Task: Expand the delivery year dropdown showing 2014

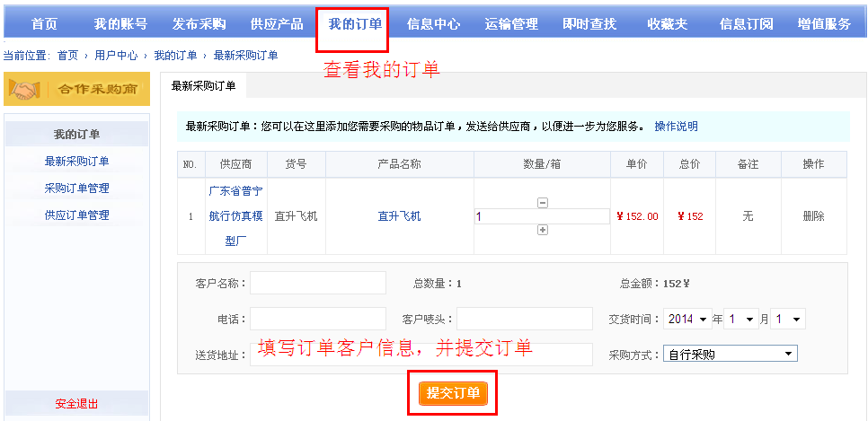Action: 688,320
